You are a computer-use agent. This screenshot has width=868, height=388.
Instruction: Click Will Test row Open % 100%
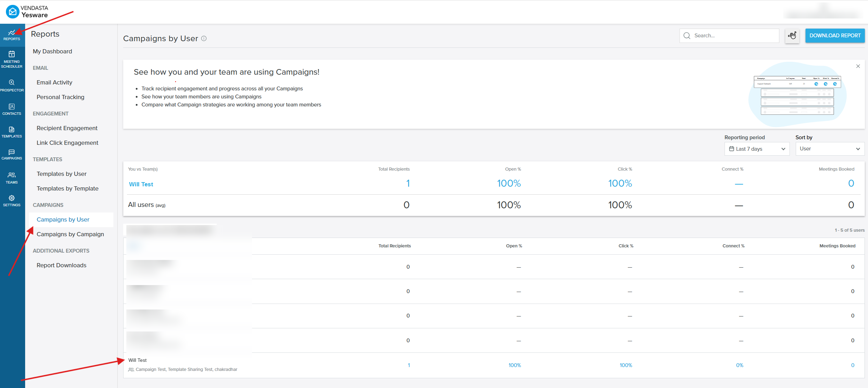click(514, 365)
